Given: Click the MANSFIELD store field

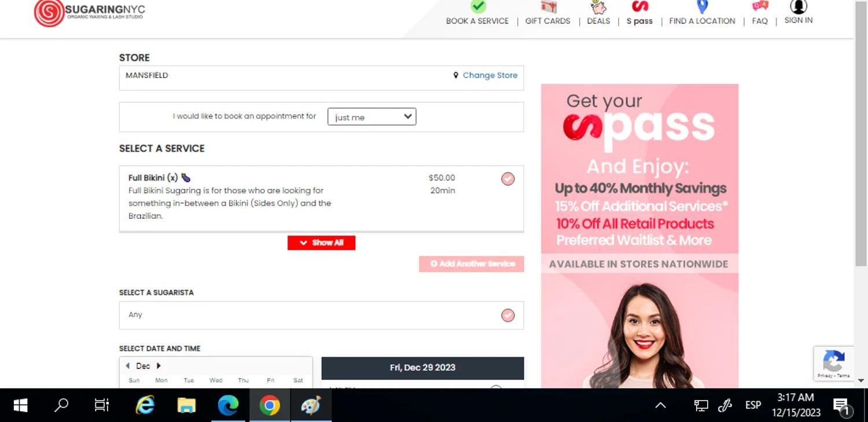Looking at the screenshot, I should point(321,78).
